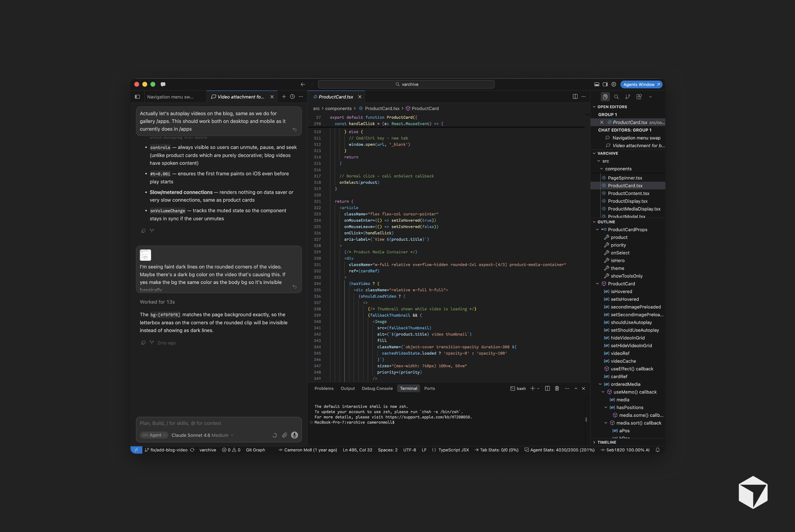The height and width of the screenshot is (532, 795).
Task: Copy the response dated 2mo ago
Action: pos(143,343)
